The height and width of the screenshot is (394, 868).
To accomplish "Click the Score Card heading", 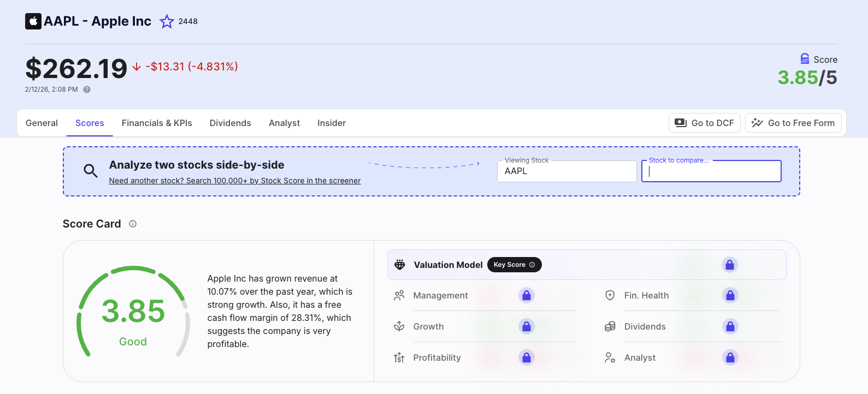I will tap(92, 224).
